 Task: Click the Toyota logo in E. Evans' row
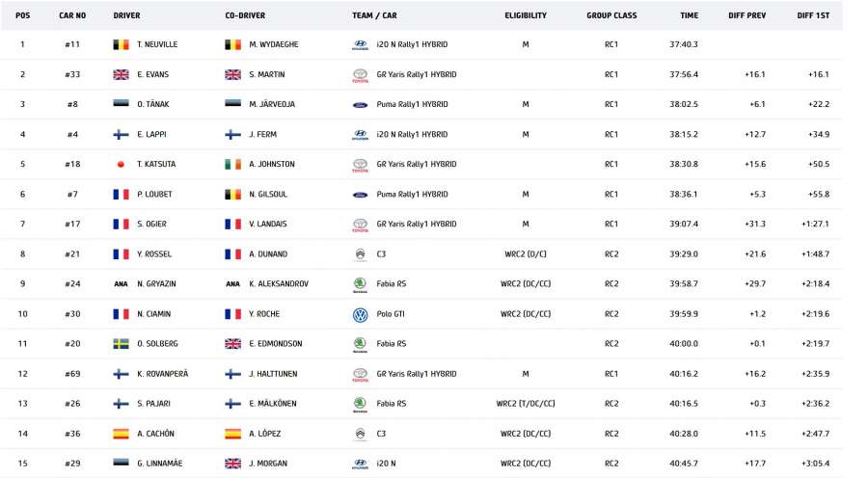point(361,75)
